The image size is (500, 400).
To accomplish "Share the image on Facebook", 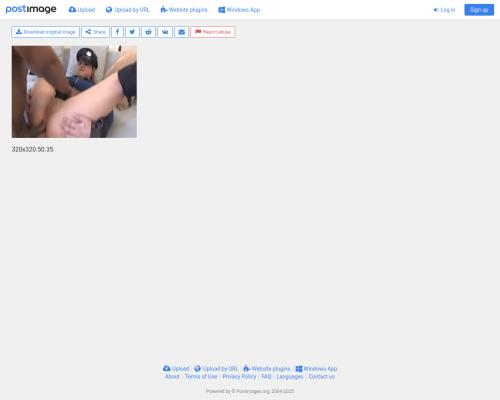I will click(117, 32).
